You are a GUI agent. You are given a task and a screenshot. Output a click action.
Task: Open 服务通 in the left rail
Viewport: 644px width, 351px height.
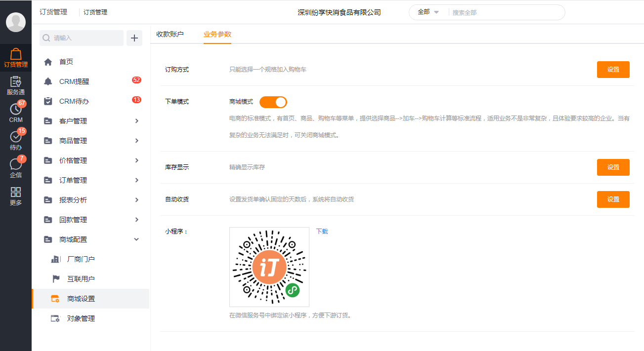(16, 86)
